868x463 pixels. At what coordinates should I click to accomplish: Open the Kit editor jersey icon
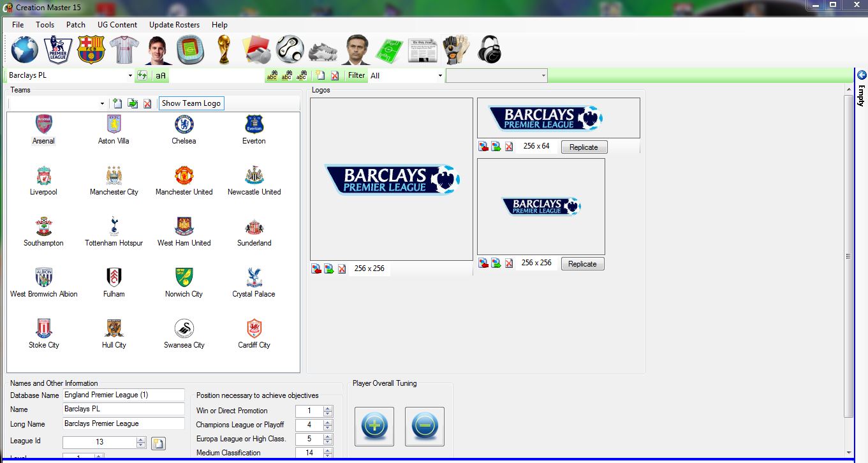coord(124,50)
